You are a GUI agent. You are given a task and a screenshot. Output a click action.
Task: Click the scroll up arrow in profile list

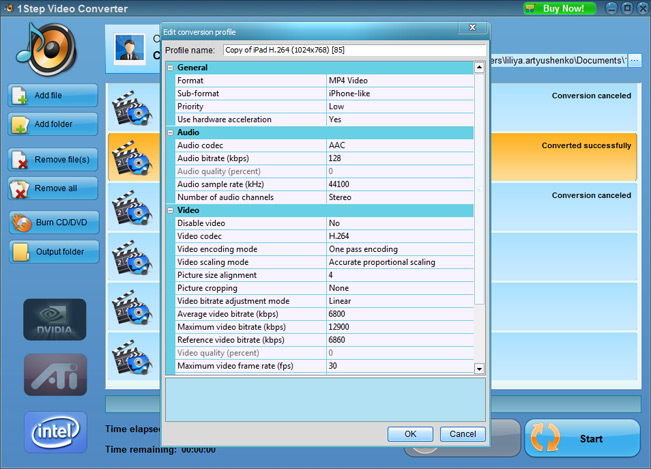(479, 67)
